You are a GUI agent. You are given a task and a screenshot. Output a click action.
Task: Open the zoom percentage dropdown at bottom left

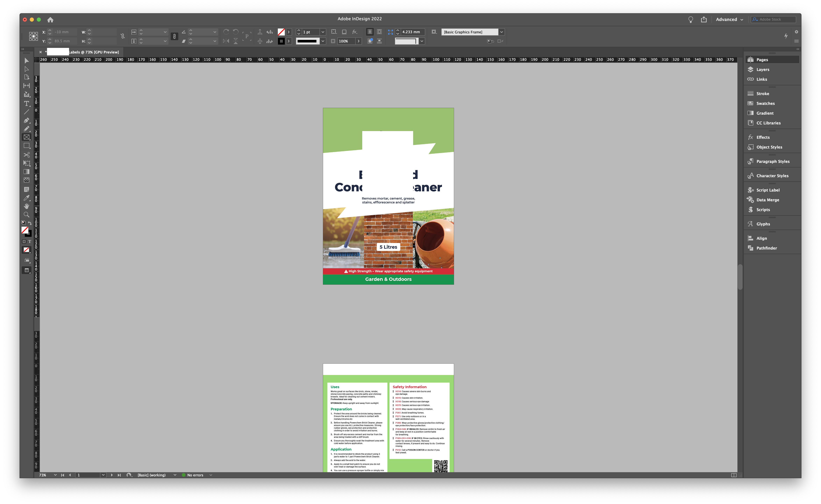click(x=55, y=475)
